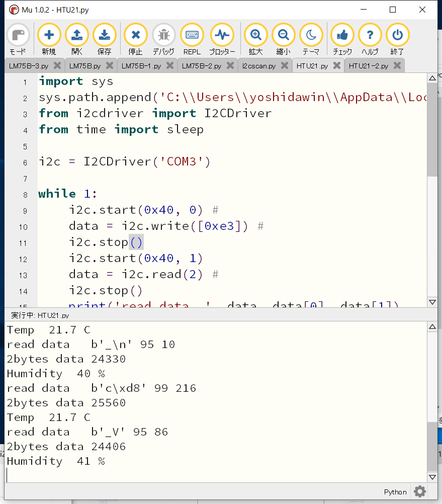Click the 'from time import sleep' line
The height and width of the screenshot is (504, 442).
pyautogui.click(x=121, y=130)
